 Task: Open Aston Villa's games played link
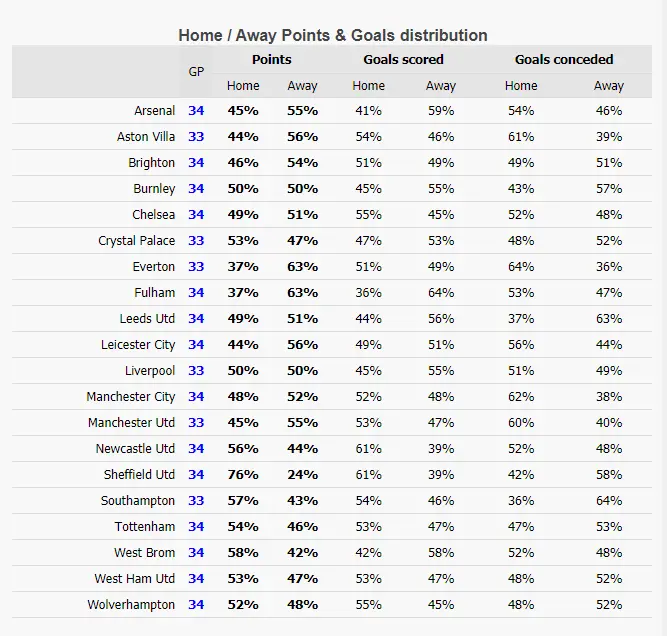tap(196, 137)
